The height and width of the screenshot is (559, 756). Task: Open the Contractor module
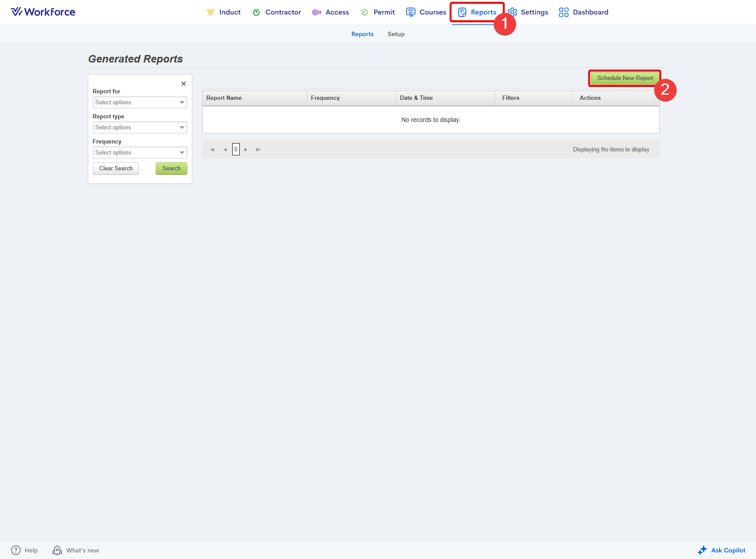point(277,12)
